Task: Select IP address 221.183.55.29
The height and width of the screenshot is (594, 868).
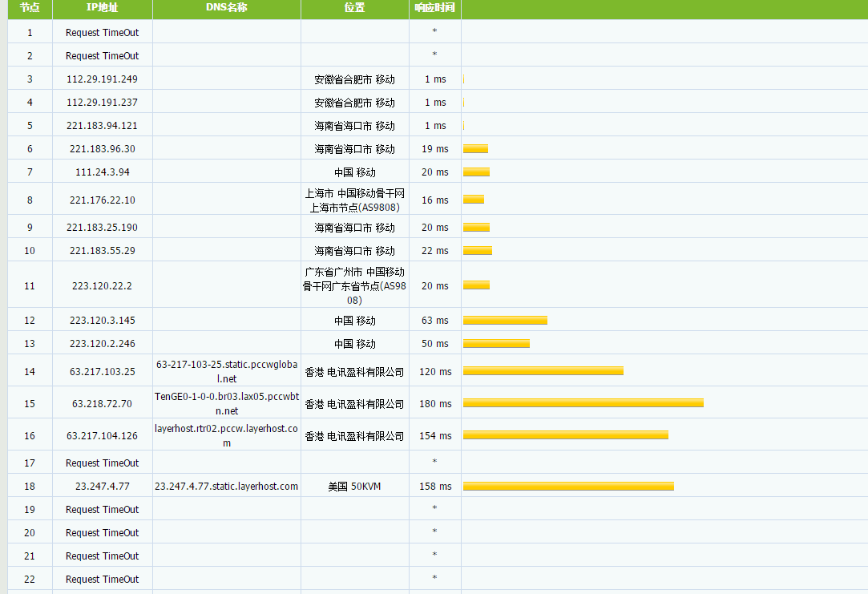Action: click(x=103, y=251)
